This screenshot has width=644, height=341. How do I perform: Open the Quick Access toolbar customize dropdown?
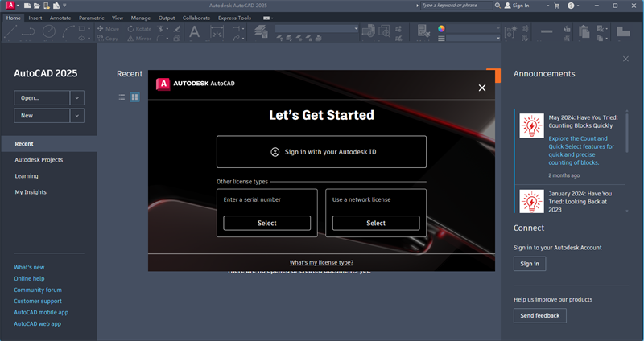[x=64, y=6]
